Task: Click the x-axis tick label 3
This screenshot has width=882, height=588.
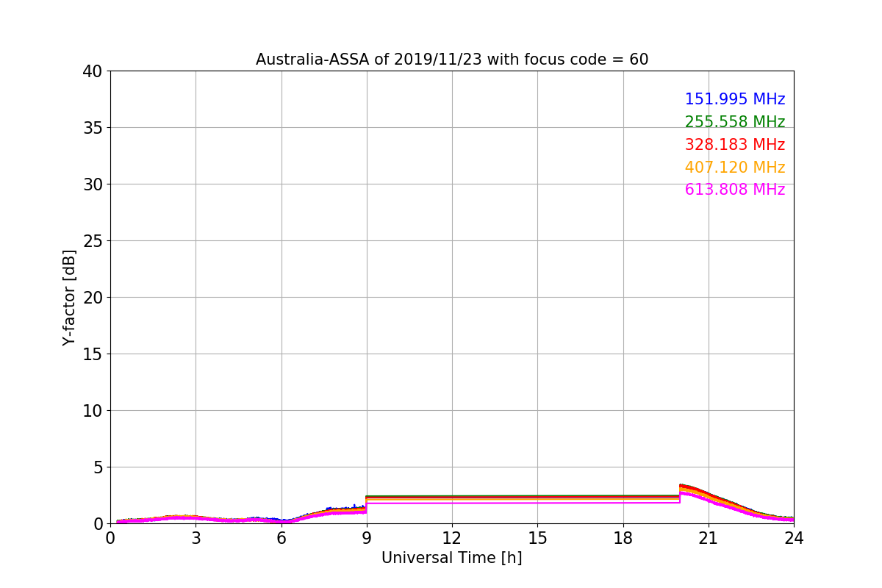Action: click(196, 538)
